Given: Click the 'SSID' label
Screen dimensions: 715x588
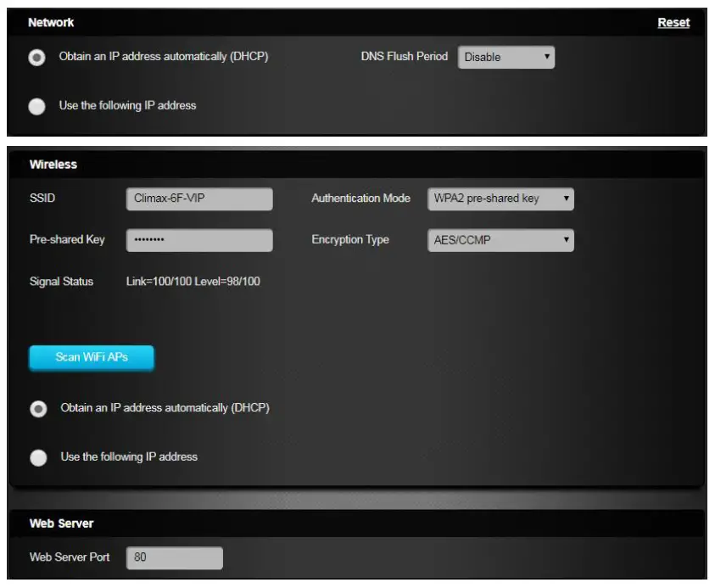Looking at the screenshot, I should click(42, 198).
